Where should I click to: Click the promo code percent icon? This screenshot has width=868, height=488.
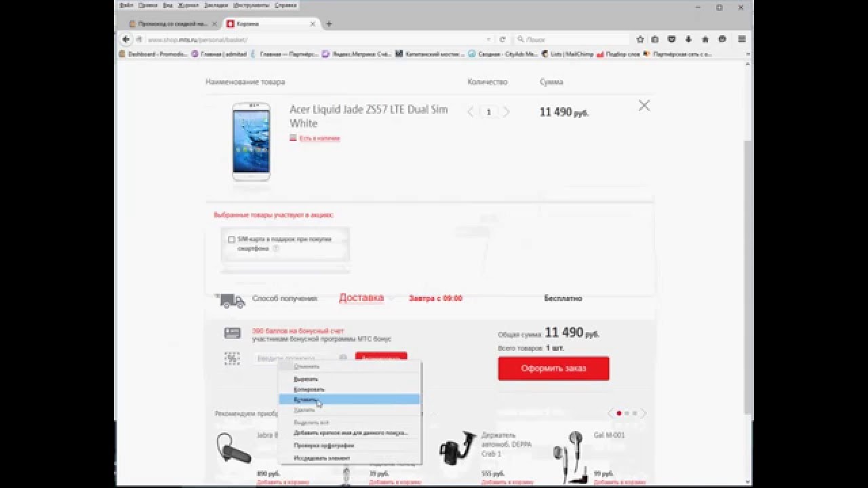click(x=233, y=359)
